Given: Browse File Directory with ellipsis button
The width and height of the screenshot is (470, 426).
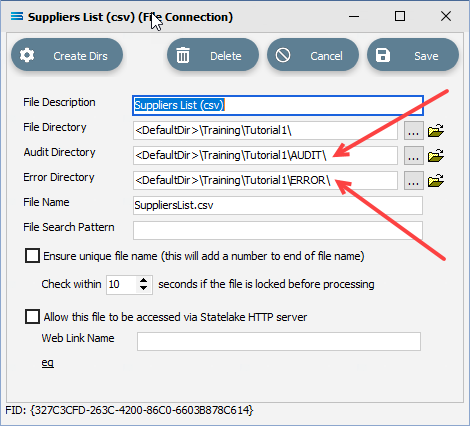Looking at the screenshot, I should [x=414, y=130].
